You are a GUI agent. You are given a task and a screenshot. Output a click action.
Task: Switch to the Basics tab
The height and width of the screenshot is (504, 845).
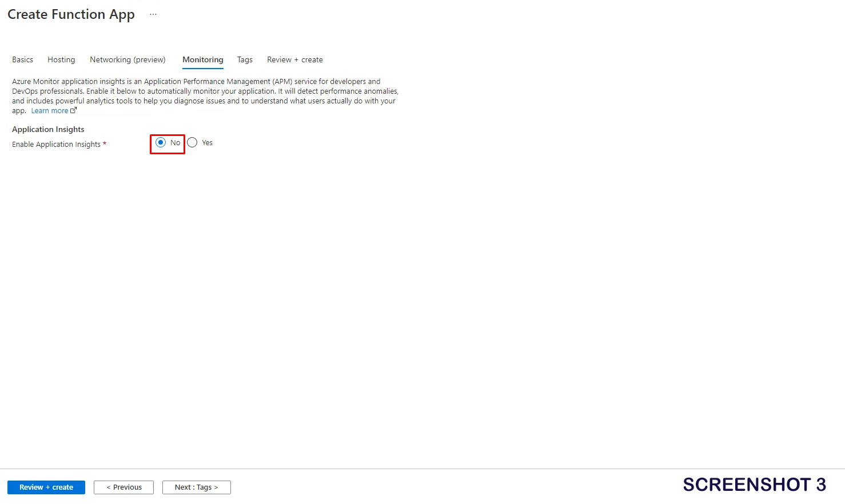pyautogui.click(x=22, y=59)
